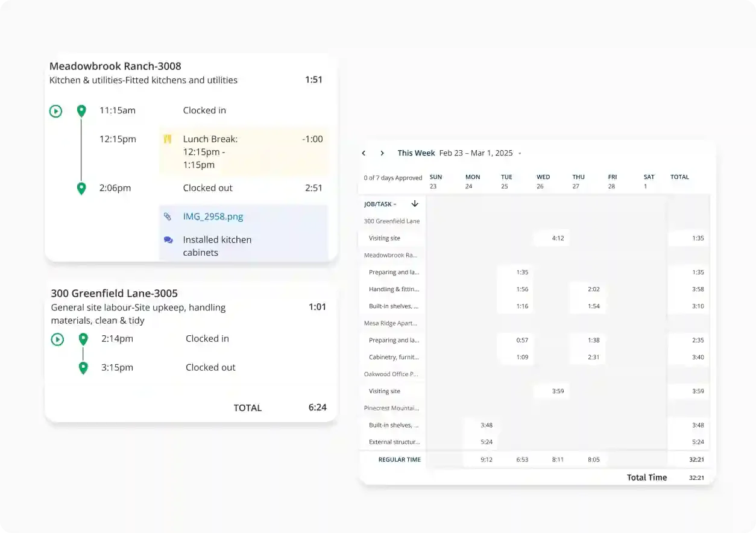
Task: Click the comment bubble icon by Installed kitchen cabinets
Action: pos(168,239)
